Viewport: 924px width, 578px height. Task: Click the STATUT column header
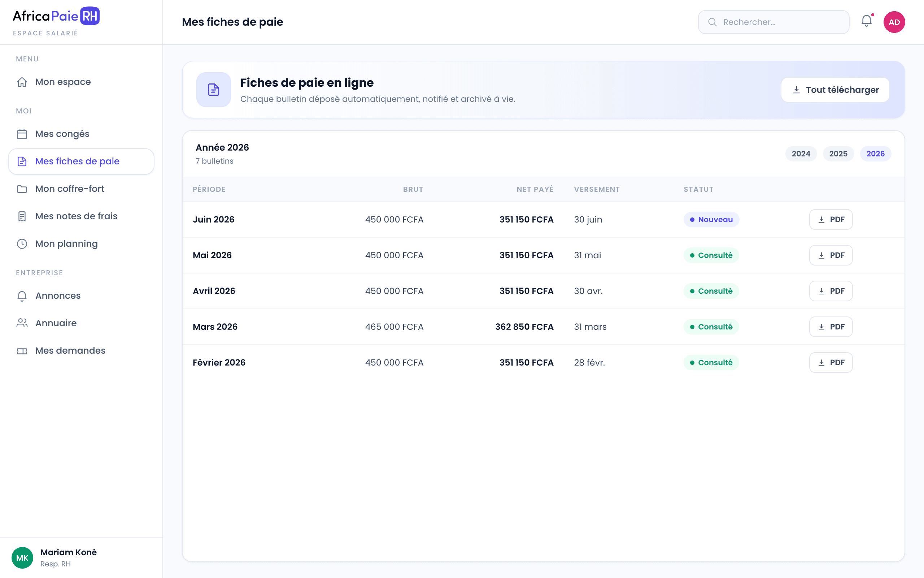698,189
